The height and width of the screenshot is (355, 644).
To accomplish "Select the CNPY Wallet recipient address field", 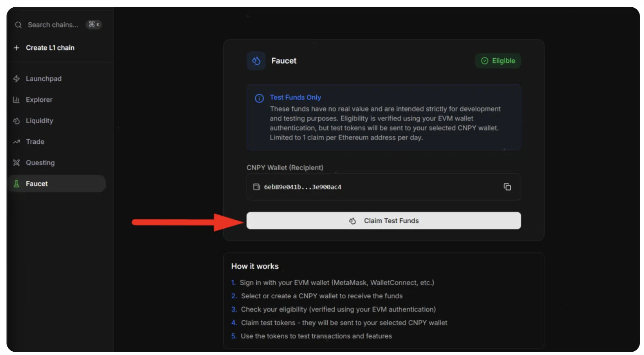I will 384,187.
